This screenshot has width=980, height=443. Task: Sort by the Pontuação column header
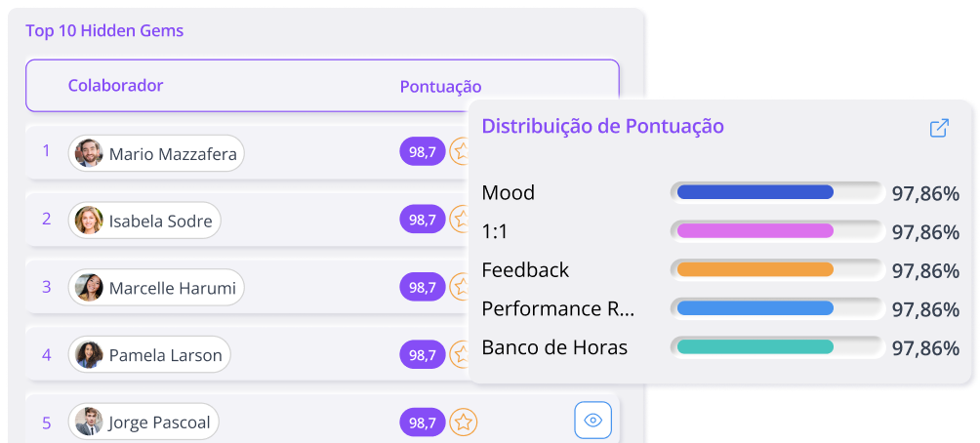tap(440, 87)
